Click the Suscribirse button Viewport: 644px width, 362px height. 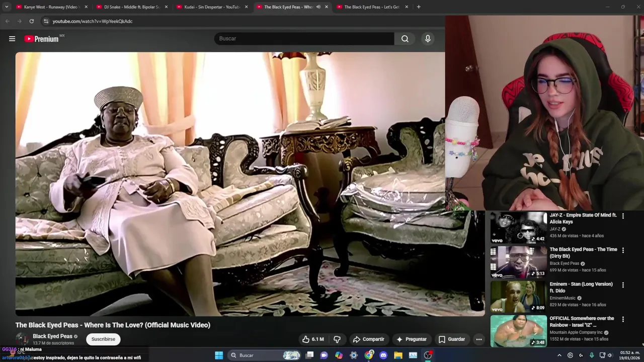pos(103,339)
